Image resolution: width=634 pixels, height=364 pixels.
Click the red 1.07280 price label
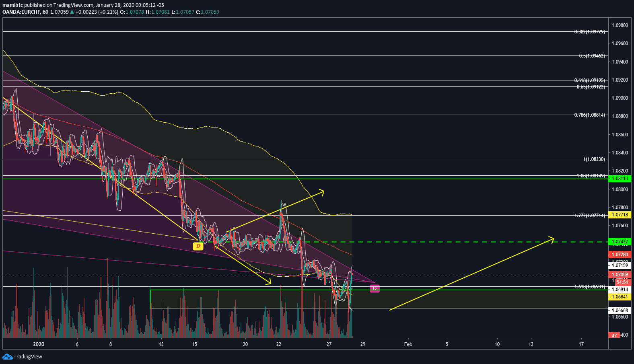[620, 255]
